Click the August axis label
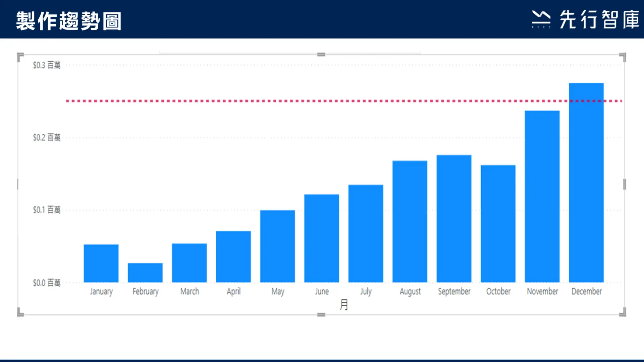 pos(410,292)
